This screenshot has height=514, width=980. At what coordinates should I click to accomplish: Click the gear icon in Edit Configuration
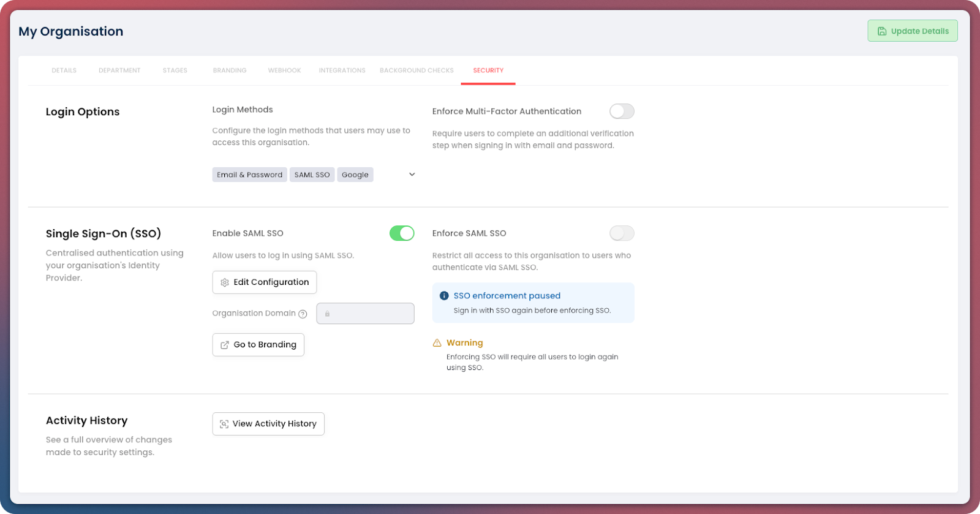225,282
